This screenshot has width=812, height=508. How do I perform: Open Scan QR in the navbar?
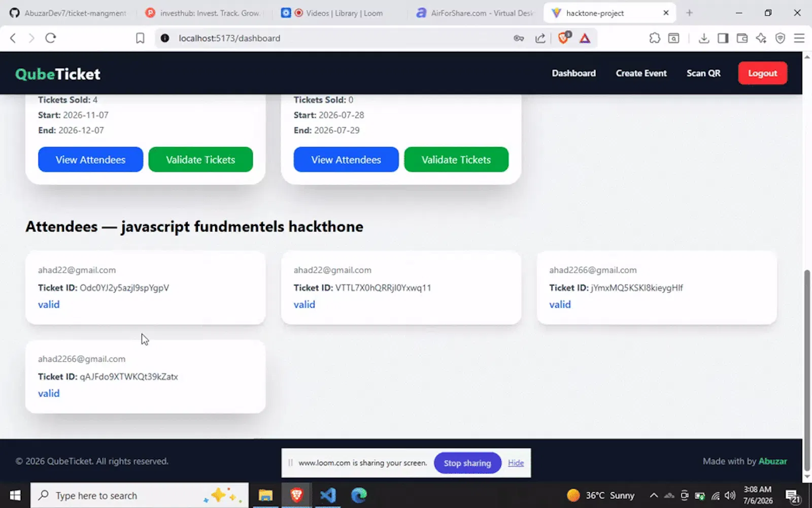point(703,73)
